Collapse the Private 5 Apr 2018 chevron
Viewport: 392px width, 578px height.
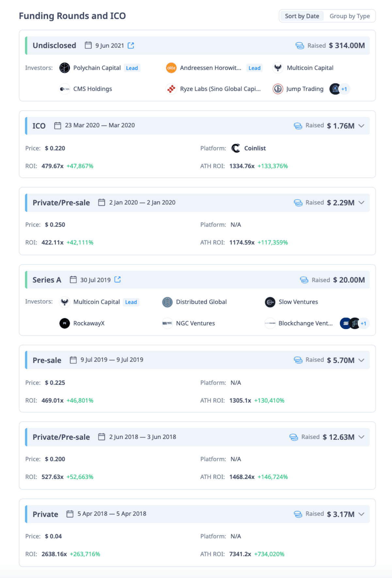point(361,514)
